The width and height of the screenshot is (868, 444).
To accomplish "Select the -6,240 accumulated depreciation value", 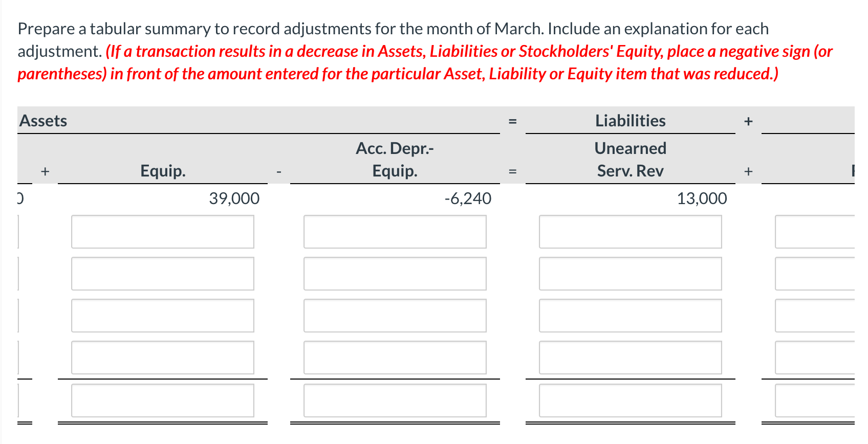I will tap(468, 198).
